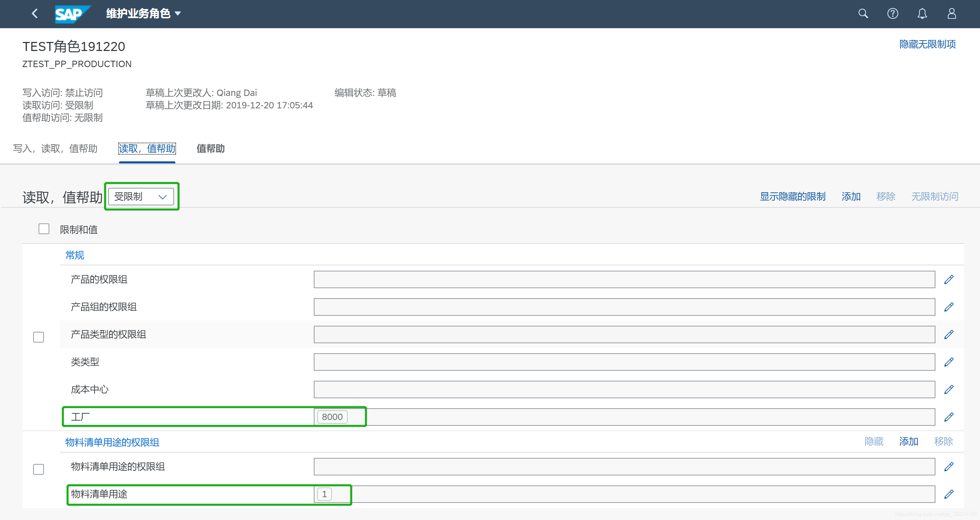Screen dimensions: 980x520
Task: Open notifications bell icon
Action: click(922, 14)
